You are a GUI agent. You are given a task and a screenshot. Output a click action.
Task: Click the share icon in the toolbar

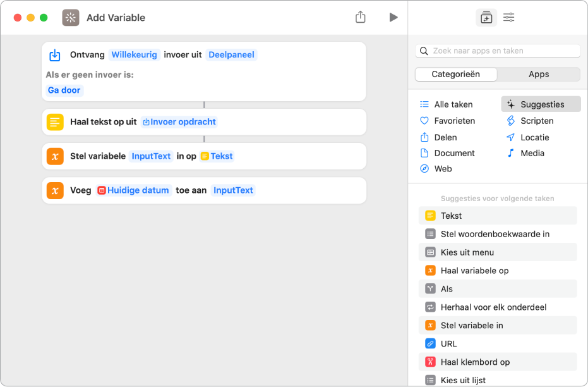click(361, 18)
